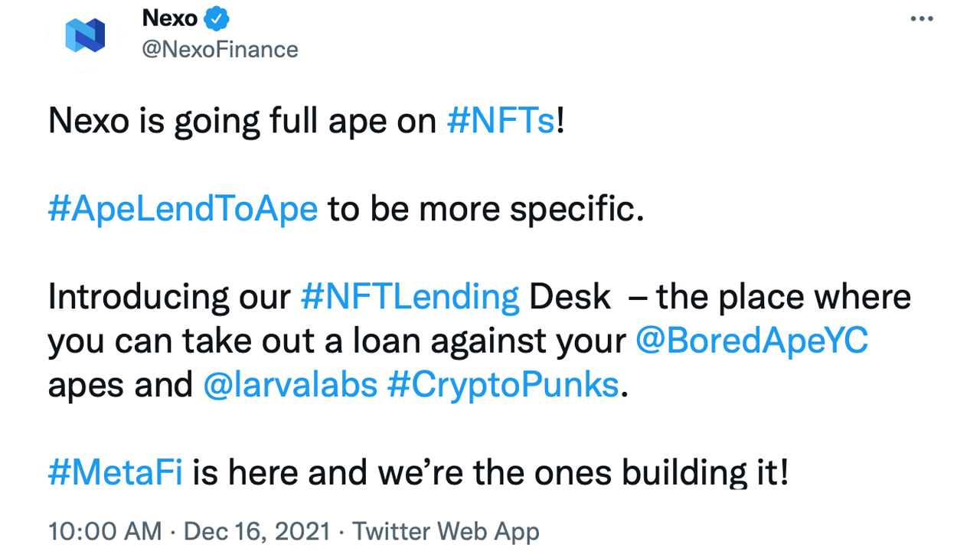The image size is (980, 551).
Task: Open the #NFTLending hashtag
Action: [410, 296]
